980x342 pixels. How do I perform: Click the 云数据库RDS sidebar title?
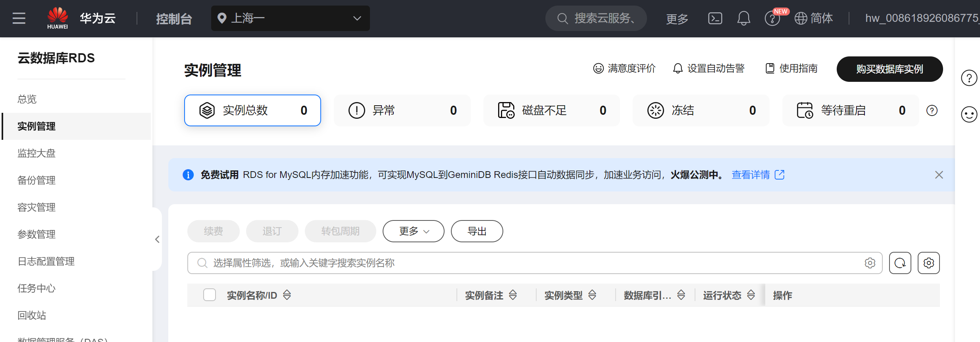(56, 58)
